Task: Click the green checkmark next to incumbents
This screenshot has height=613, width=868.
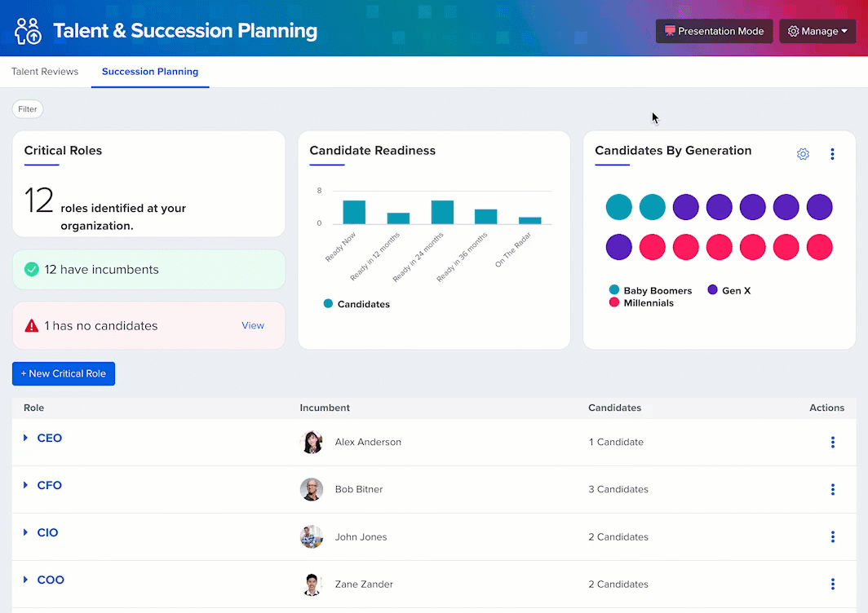Action: tap(32, 270)
